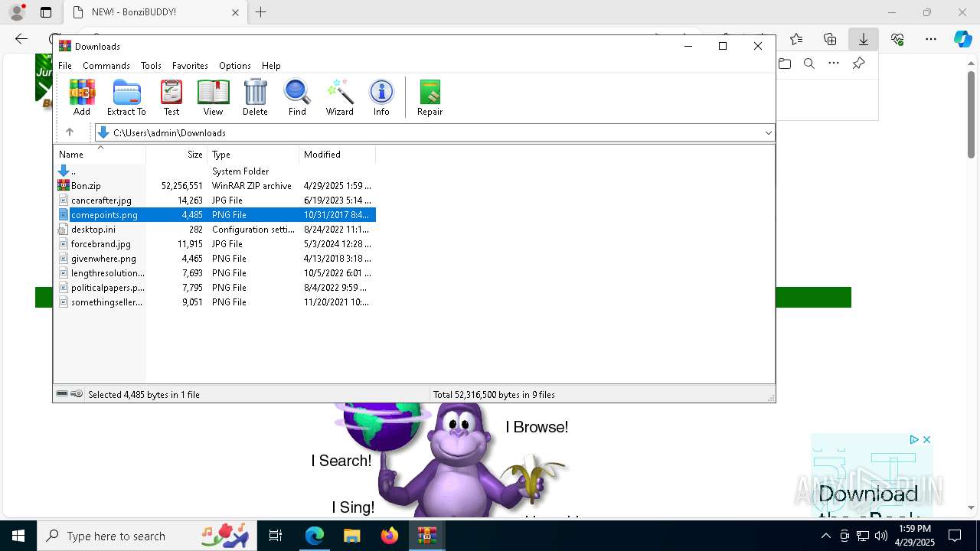
Task: Open the Find magnifier tool
Action: click(x=297, y=97)
